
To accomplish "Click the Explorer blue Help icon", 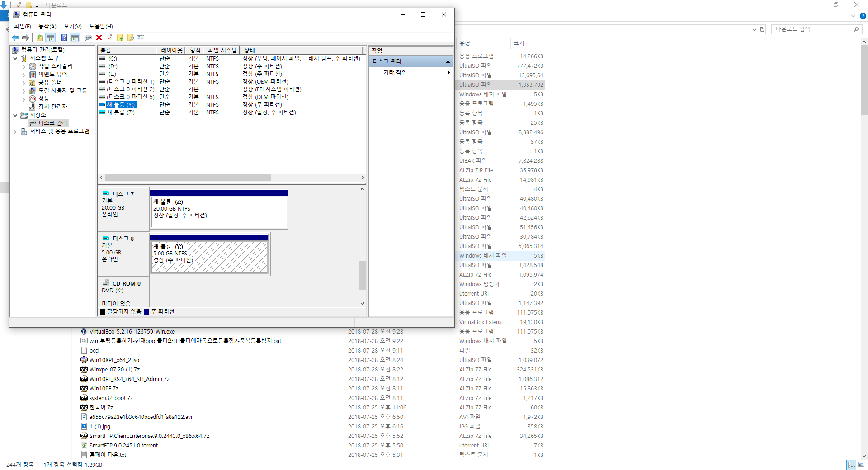I will [863, 16].
